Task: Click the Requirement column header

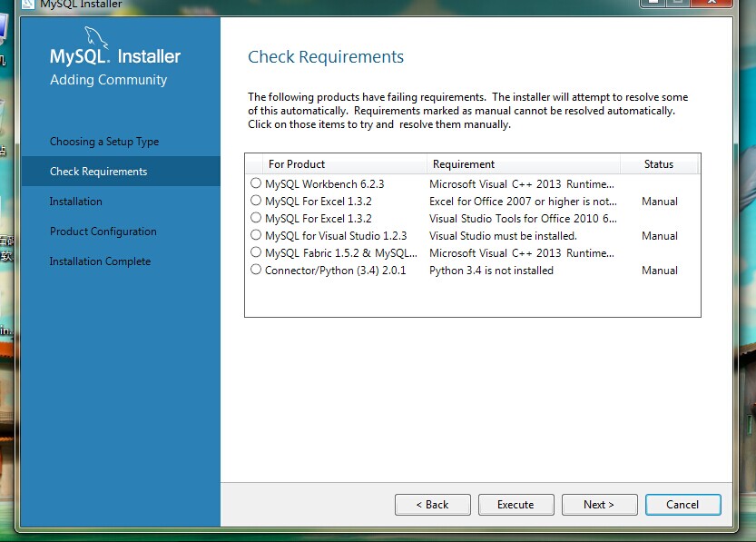Action: pyautogui.click(x=524, y=164)
